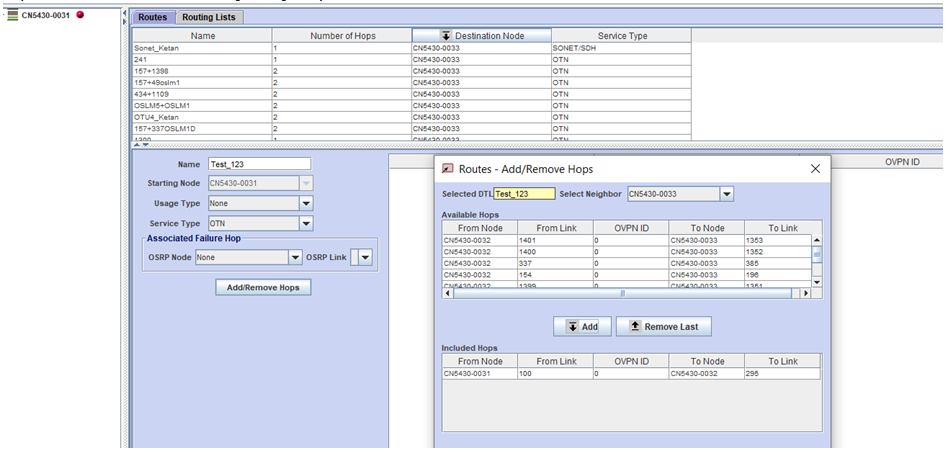Screen dimensions: 949x453
Task: Click Available Hops horizontal scroll right arrow
Action: [x=806, y=293]
